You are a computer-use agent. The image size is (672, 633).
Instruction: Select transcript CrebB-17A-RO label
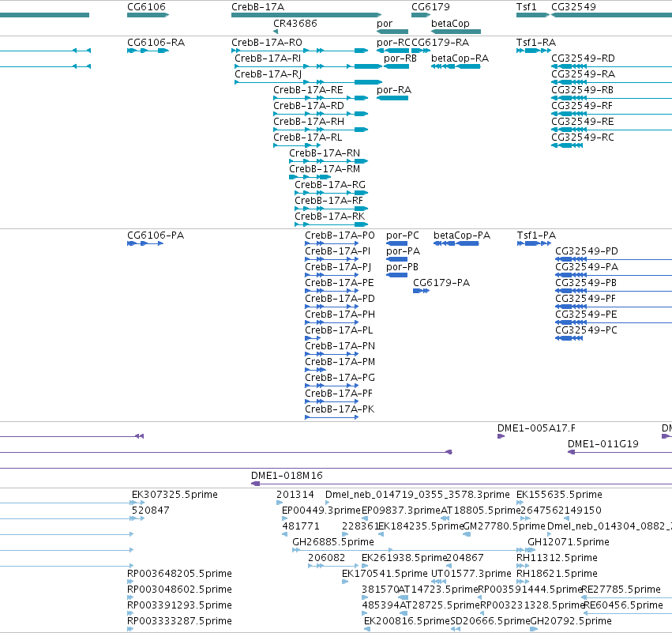tap(267, 43)
